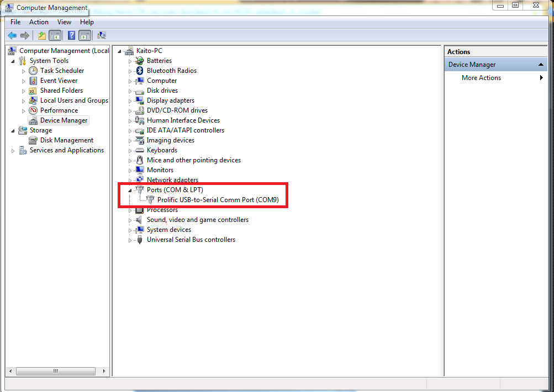Image resolution: width=554 pixels, height=392 pixels.
Task: Click the horizontal scrollbar under the console tree
Action: pyautogui.click(x=57, y=371)
